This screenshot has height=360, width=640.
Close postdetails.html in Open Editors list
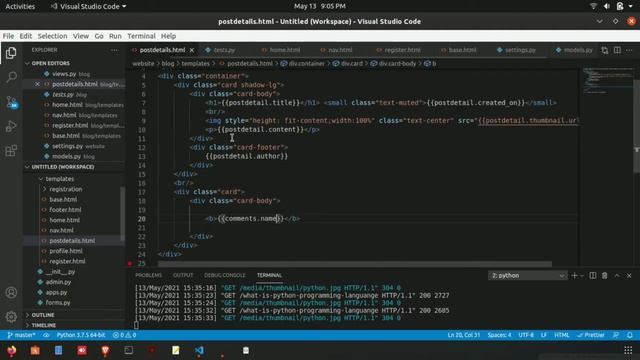click(37, 84)
